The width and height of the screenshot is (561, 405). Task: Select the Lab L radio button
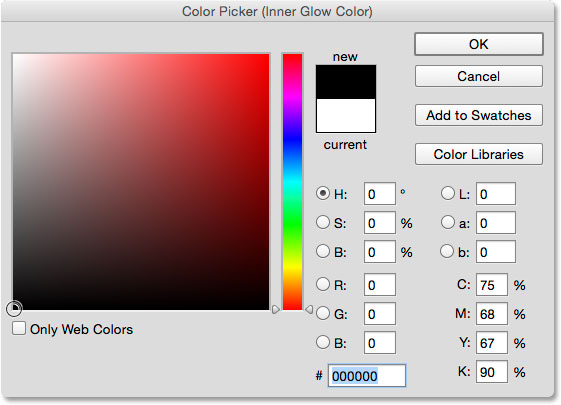(x=448, y=193)
